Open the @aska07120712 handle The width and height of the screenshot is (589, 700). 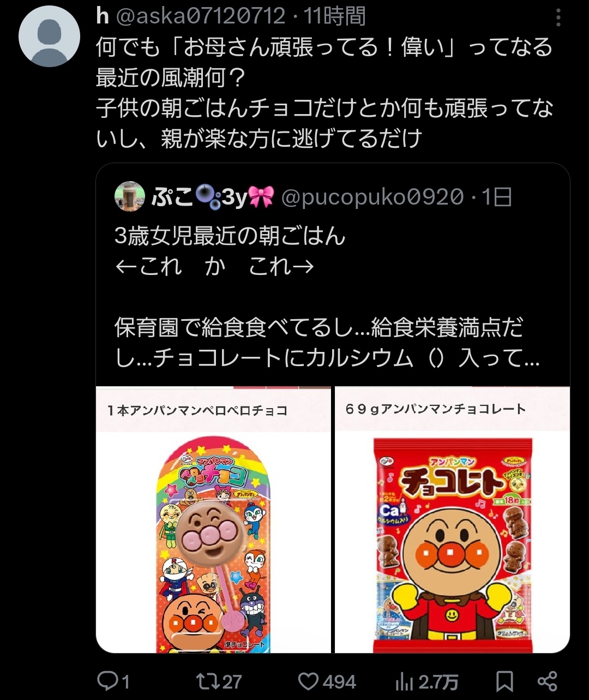200,16
